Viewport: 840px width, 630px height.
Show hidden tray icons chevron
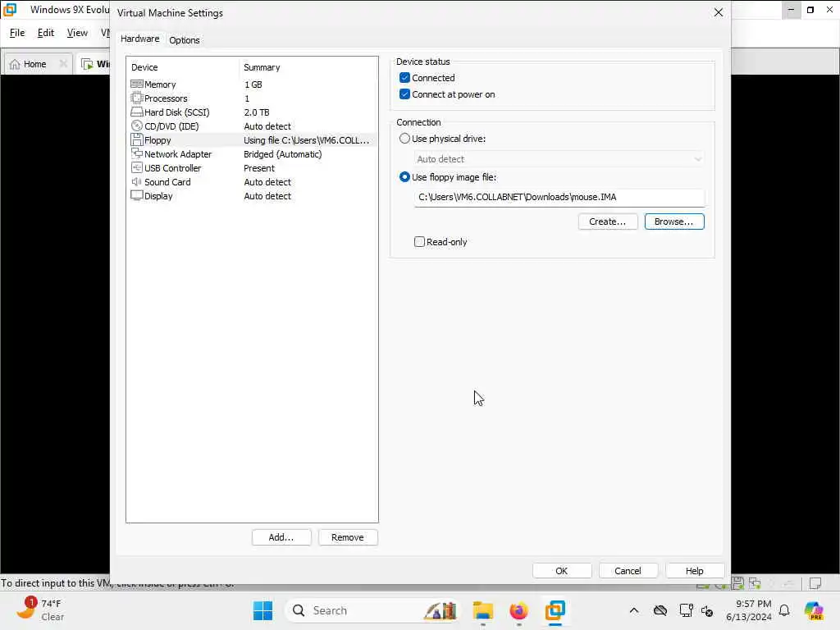[634, 610]
